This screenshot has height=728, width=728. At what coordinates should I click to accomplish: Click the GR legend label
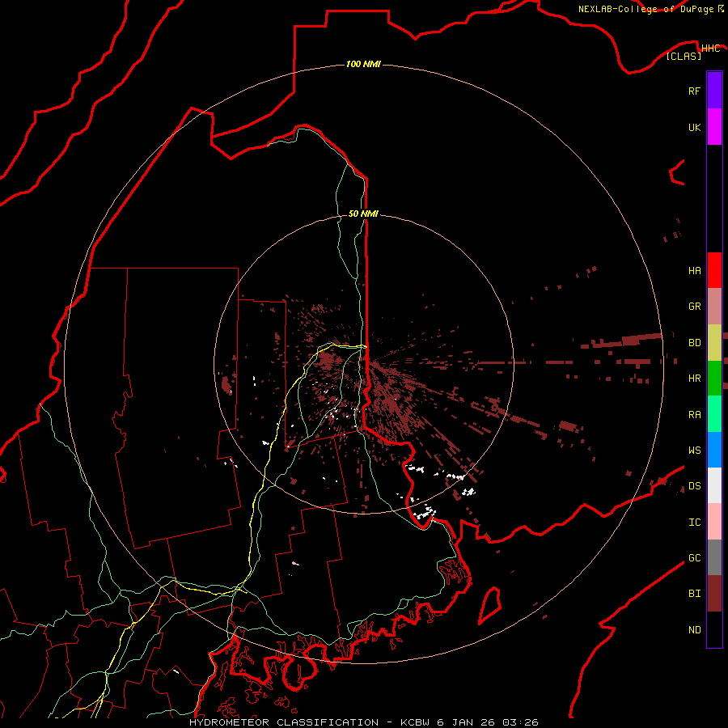pyautogui.click(x=694, y=307)
